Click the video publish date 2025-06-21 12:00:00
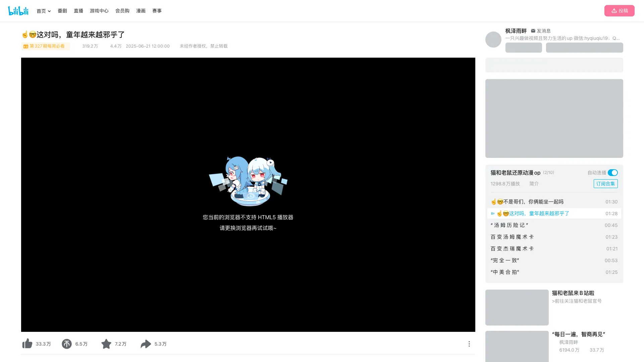Viewport: 644px width, 362px height. [x=148, y=46]
